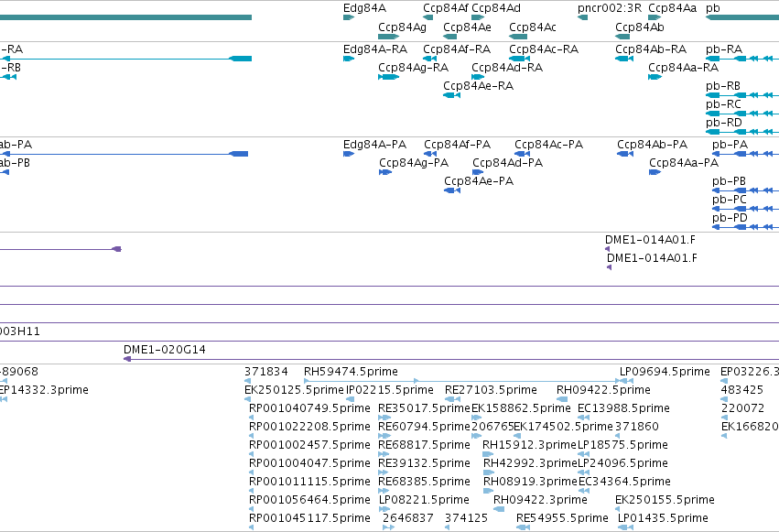
Task: Click the pb-RA transcript
Action: (742, 59)
